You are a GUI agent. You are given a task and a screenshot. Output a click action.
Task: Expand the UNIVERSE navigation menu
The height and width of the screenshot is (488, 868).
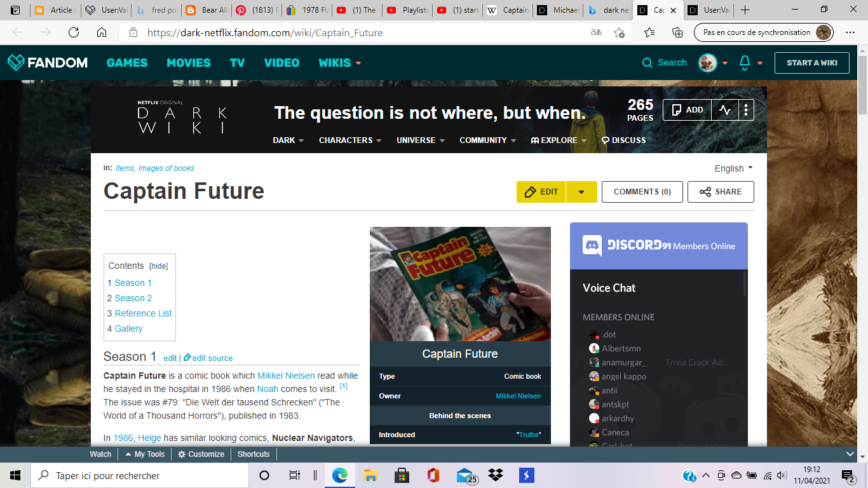[x=421, y=140]
